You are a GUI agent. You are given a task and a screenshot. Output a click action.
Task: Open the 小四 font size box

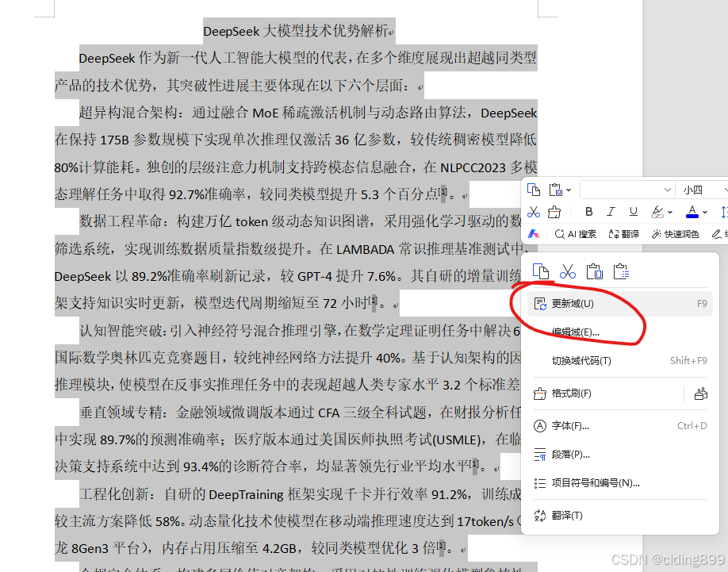pos(702,190)
